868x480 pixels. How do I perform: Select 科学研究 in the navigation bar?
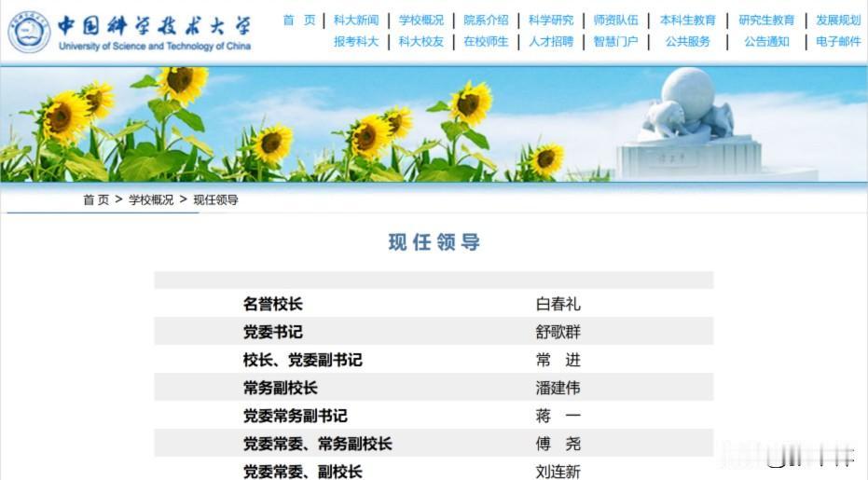pos(551,21)
